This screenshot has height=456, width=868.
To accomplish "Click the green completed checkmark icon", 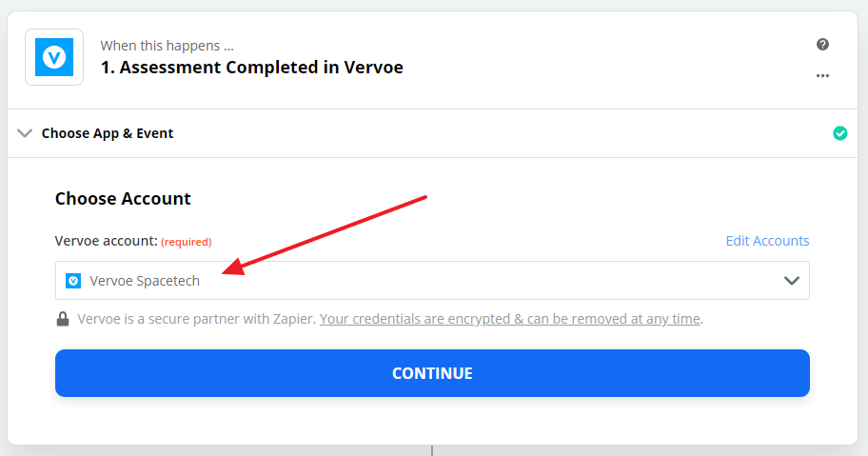I will (x=839, y=133).
